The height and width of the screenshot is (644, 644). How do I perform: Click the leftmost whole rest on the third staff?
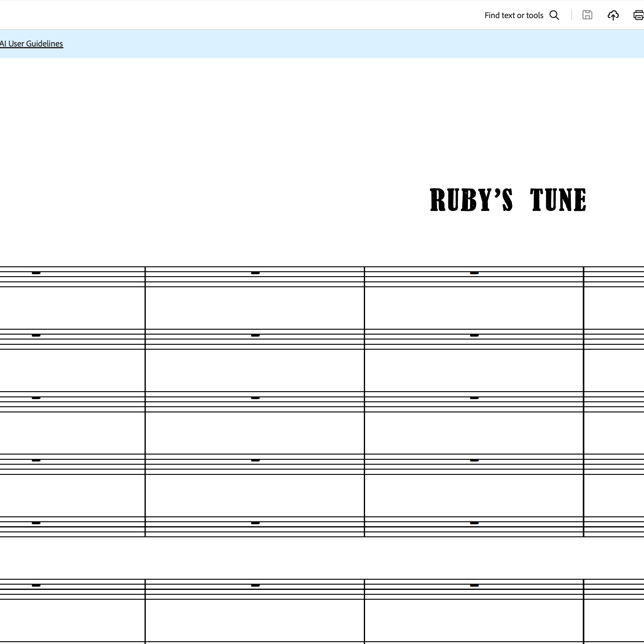(x=36, y=398)
